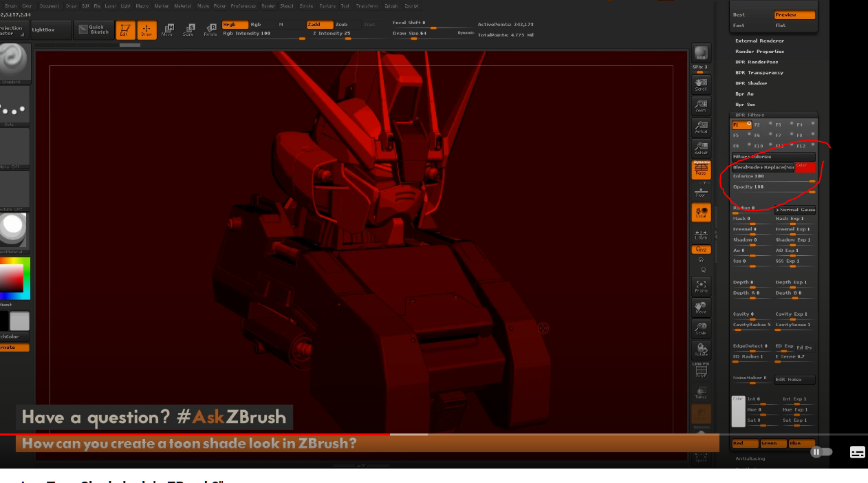Expand the External Renderer section
This screenshot has width=868, height=483.
759,41
